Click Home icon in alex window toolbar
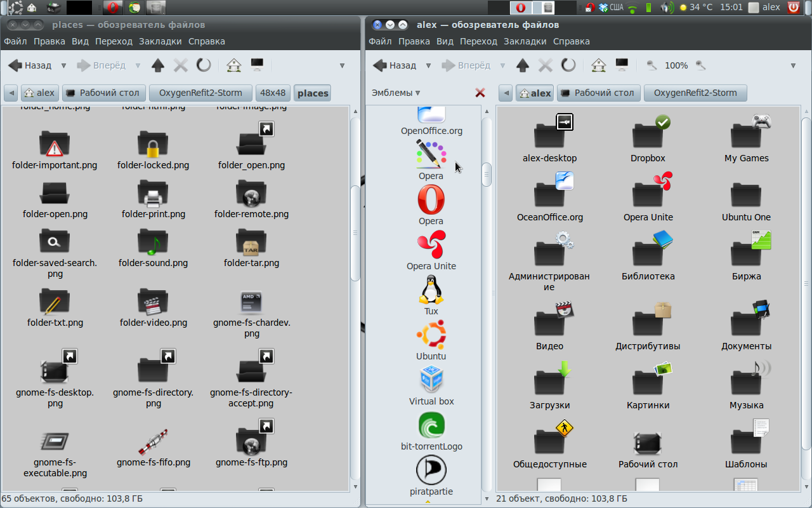This screenshot has height=508, width=812. coord(599,65)
